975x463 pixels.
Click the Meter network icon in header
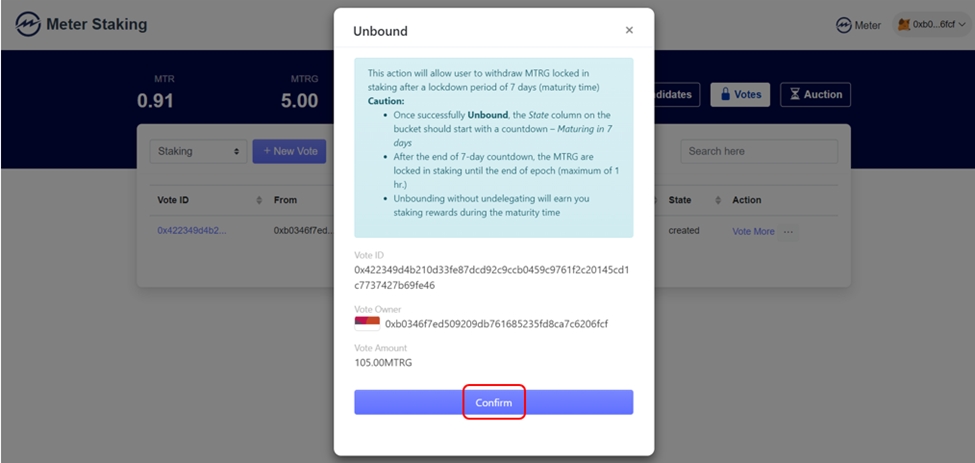coord(844,25)
